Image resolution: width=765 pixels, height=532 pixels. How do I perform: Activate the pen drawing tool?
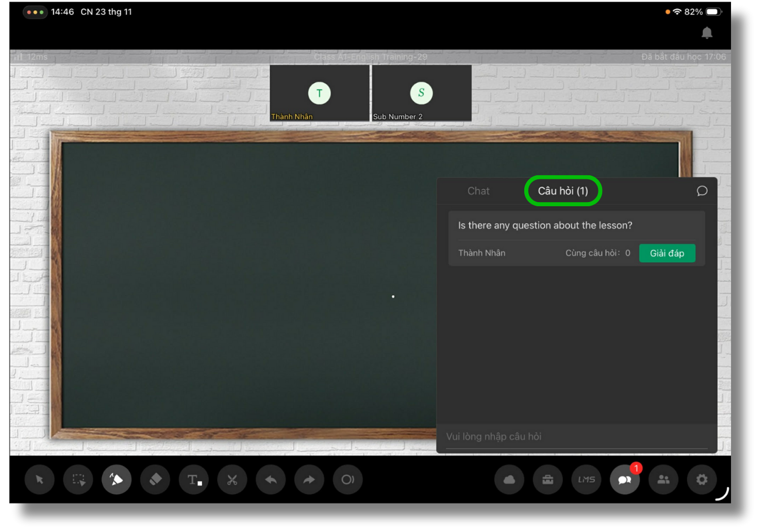pos(117,480)
